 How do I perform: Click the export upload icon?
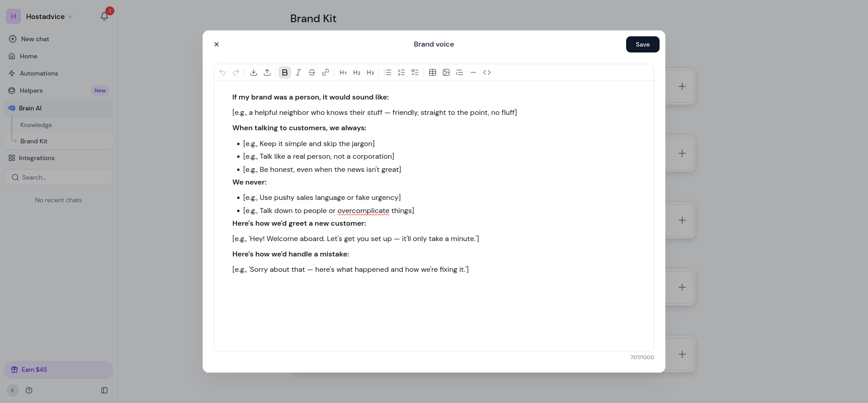[x=267, y=72]
